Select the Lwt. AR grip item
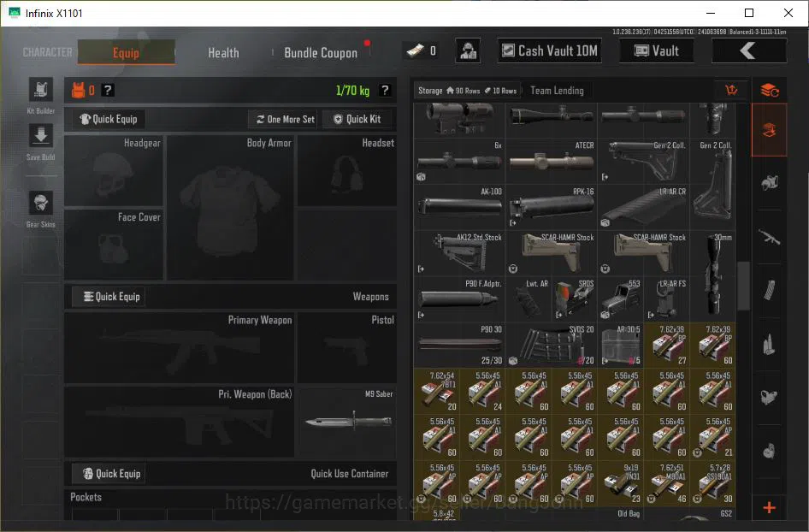The height and width of the screenshot is (532, 809). coord(529,299)
